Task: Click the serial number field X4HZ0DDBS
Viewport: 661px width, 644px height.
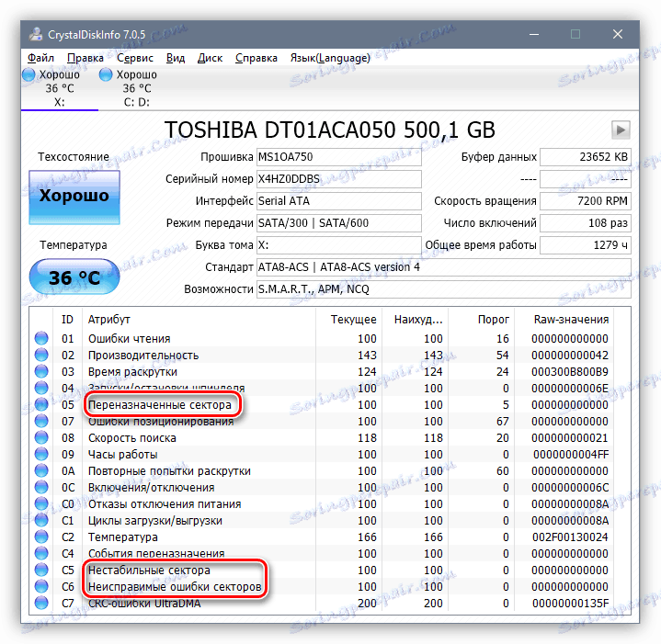Action: point(337,179)
